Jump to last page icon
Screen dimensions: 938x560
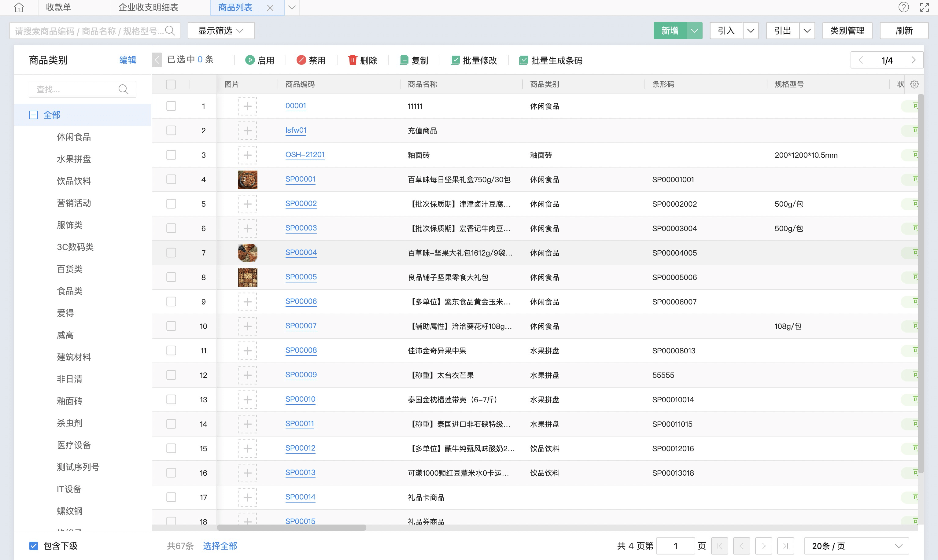(x=785, y=546)
